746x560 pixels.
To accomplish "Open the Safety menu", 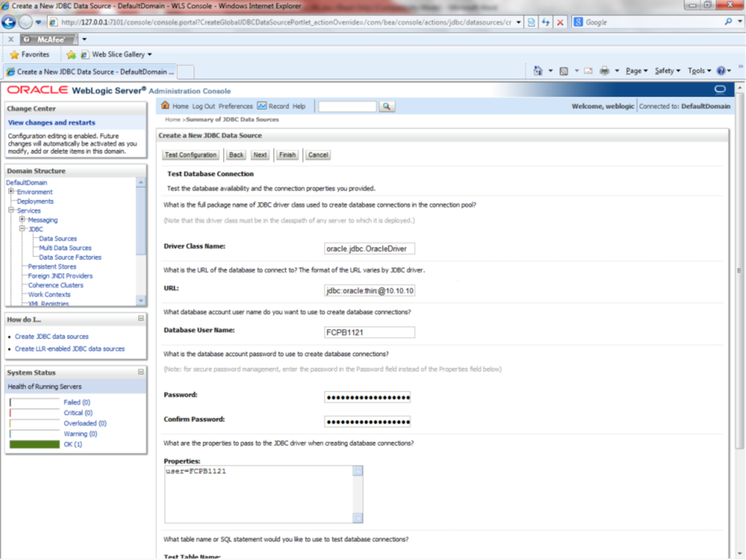I will 667,71.
